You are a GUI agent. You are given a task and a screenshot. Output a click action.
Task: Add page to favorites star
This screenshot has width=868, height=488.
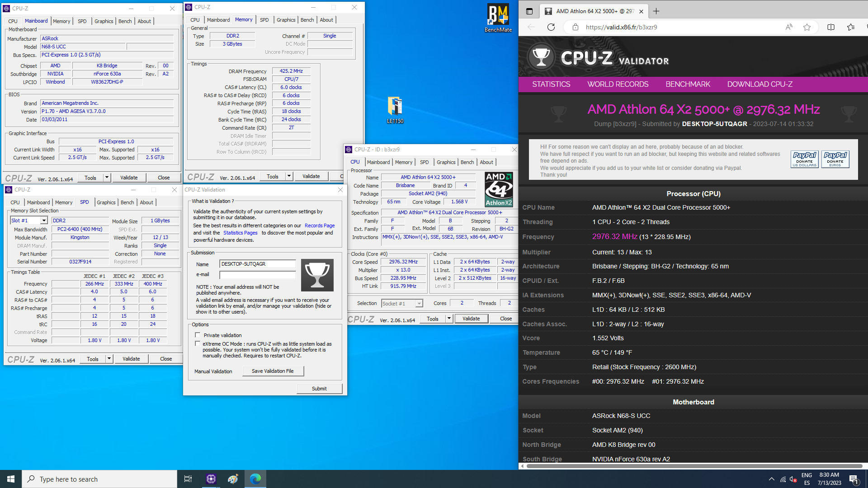pyautogui.click(x=807, y=27)
